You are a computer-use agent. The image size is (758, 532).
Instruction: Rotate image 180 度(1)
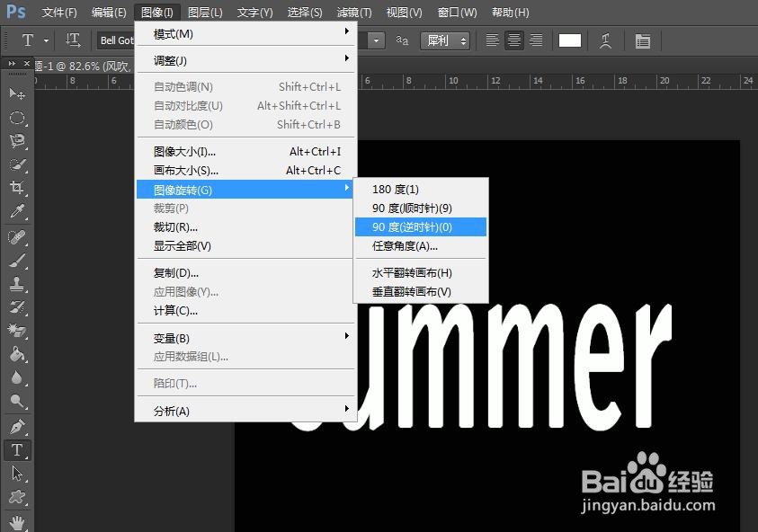point(421,189)
